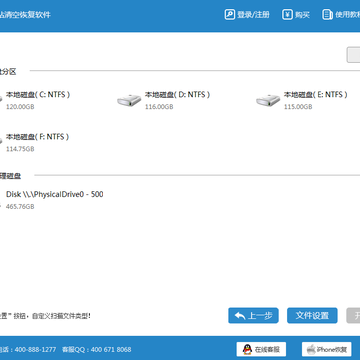Screen dimensions: 360x360
Task: Click the 114.75GB size text
Action: 20,149
